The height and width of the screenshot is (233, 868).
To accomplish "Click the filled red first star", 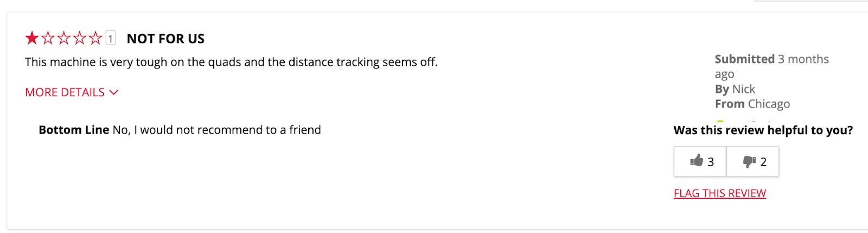I will (x=32, y=38).
